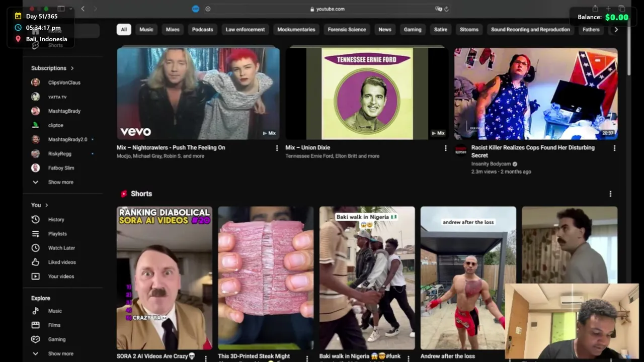This screenshot has height=362, width=644.
Task: Open options menu for Racist Killer video
Action: [614, 148]
